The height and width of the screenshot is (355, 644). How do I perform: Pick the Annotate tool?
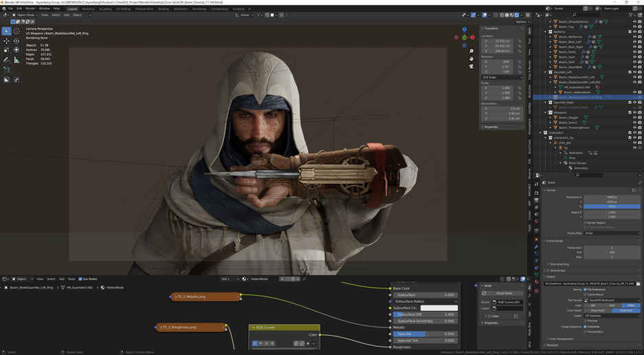click(6, 60)
